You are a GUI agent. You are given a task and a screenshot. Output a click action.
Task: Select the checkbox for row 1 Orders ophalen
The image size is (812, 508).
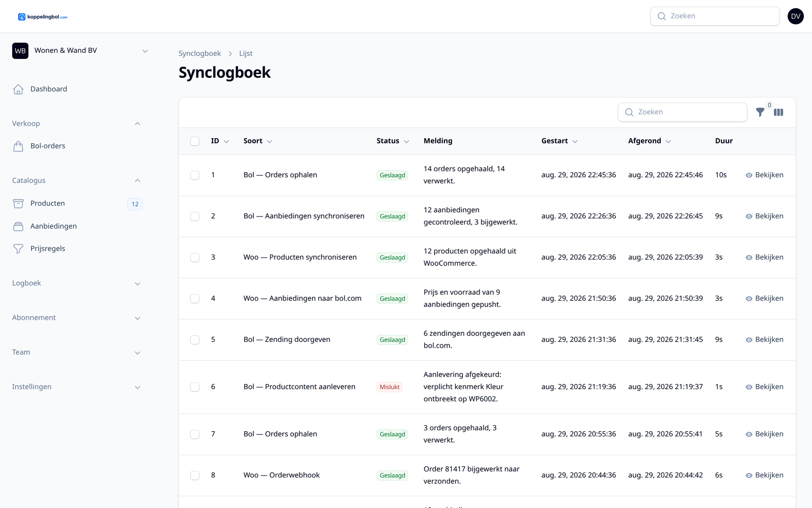(195, 175)
